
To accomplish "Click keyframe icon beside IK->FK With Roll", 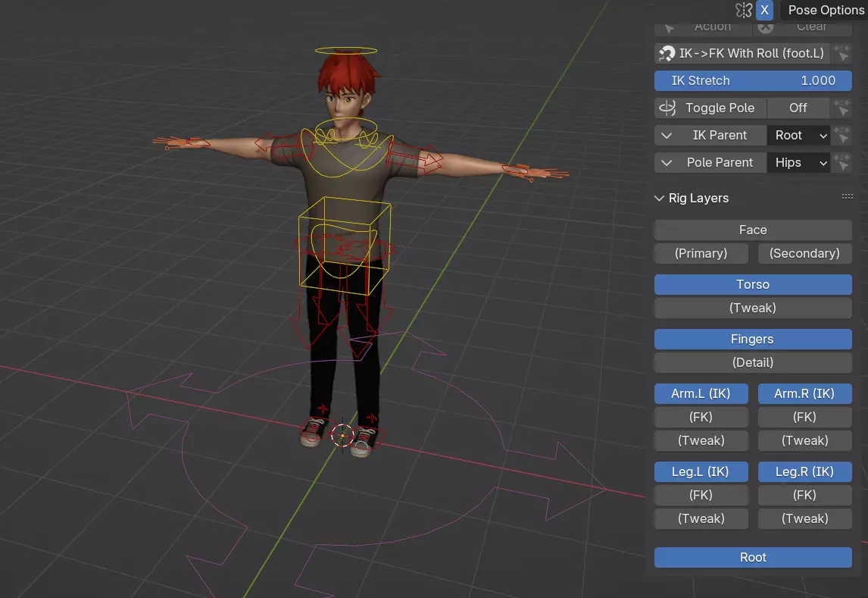I will tap(841, 53).
